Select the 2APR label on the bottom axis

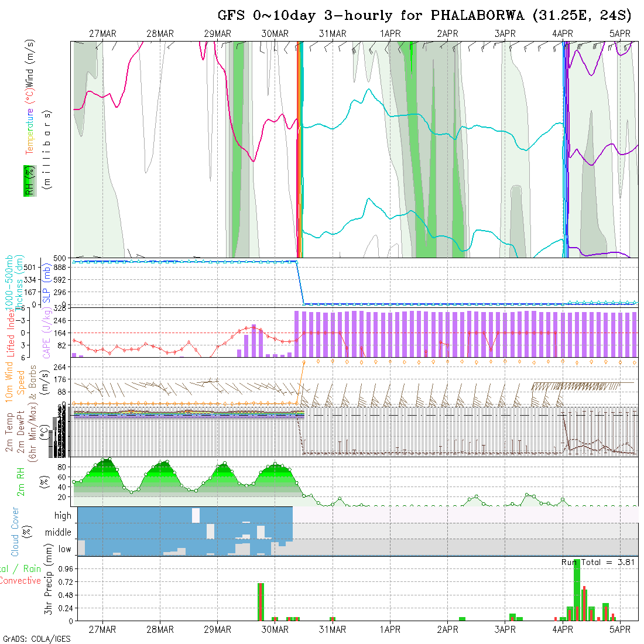[447, 629]
